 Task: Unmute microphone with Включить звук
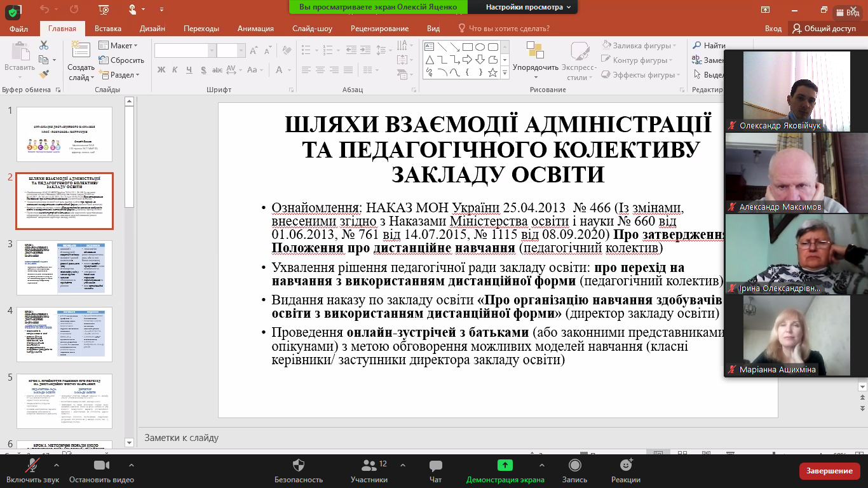click(x=32, y=471)
